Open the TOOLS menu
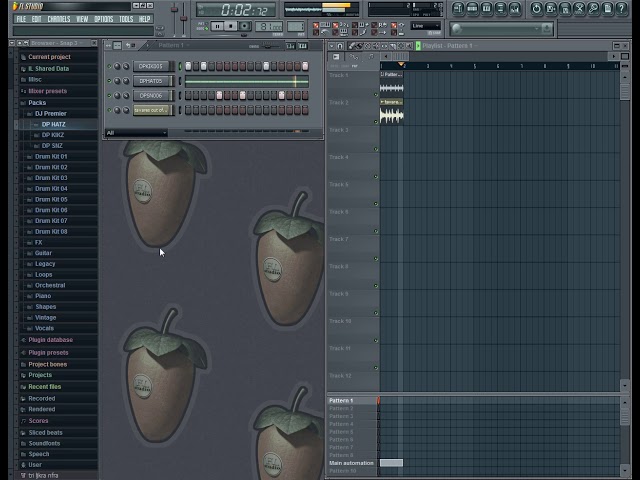This screenshot has width=640, height=480. tap(126, 19)
